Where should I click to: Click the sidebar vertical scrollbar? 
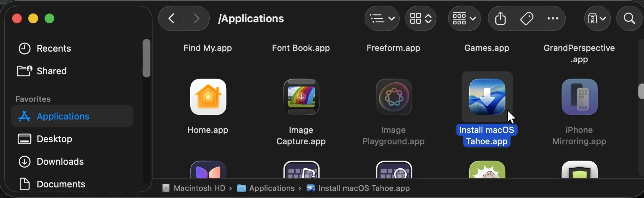pos(146,58)
